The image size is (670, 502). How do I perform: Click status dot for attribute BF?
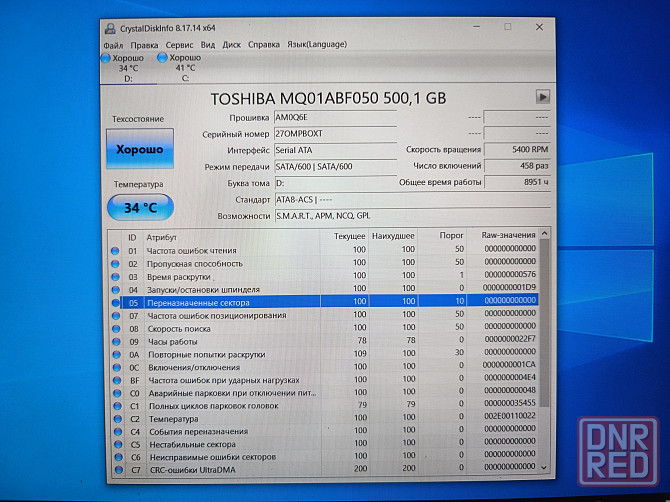coord(117,380)
